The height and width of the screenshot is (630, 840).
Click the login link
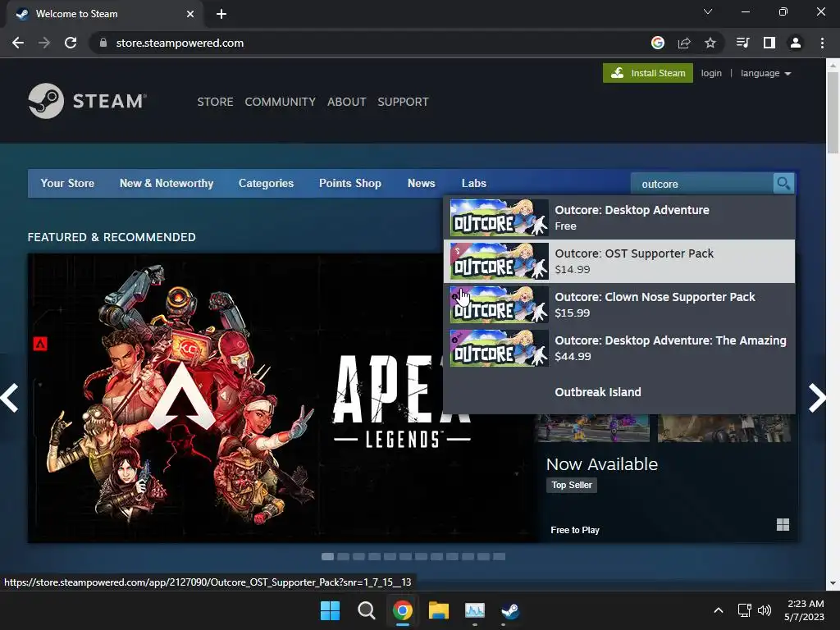pos(711,73)
